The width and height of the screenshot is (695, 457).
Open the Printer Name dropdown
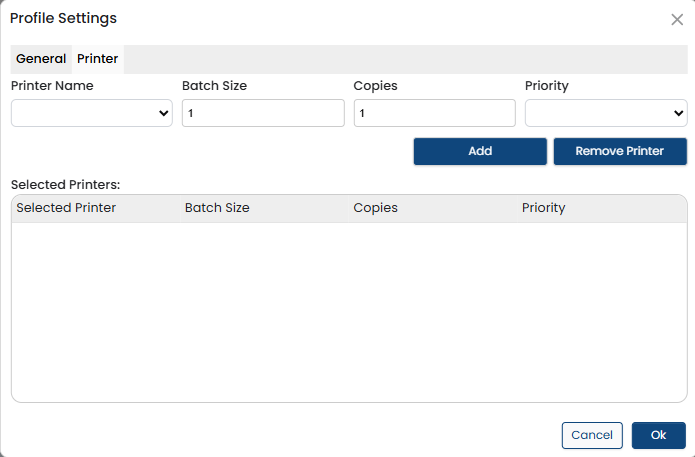pos(92,114)
